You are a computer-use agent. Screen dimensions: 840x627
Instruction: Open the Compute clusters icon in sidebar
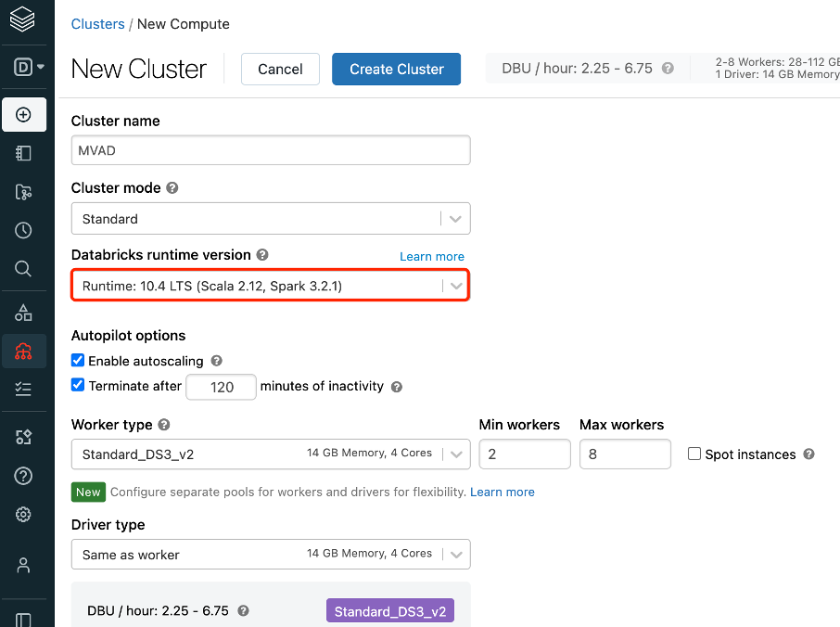23,351
